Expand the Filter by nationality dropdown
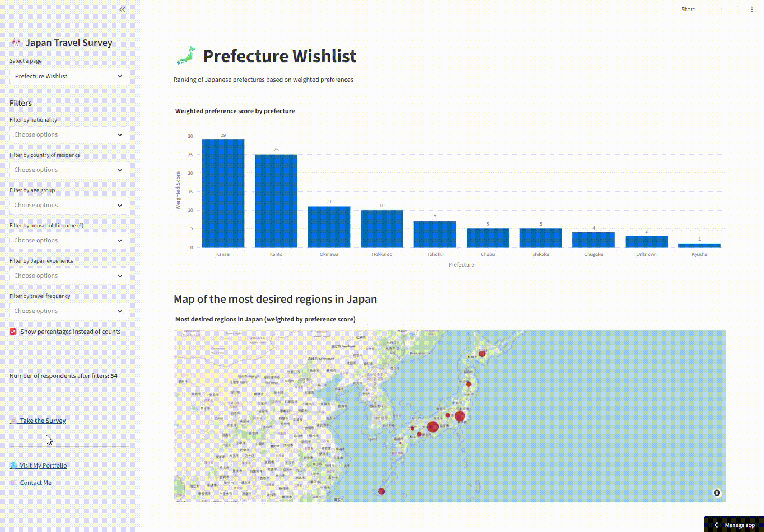 [x=68, y=134]
